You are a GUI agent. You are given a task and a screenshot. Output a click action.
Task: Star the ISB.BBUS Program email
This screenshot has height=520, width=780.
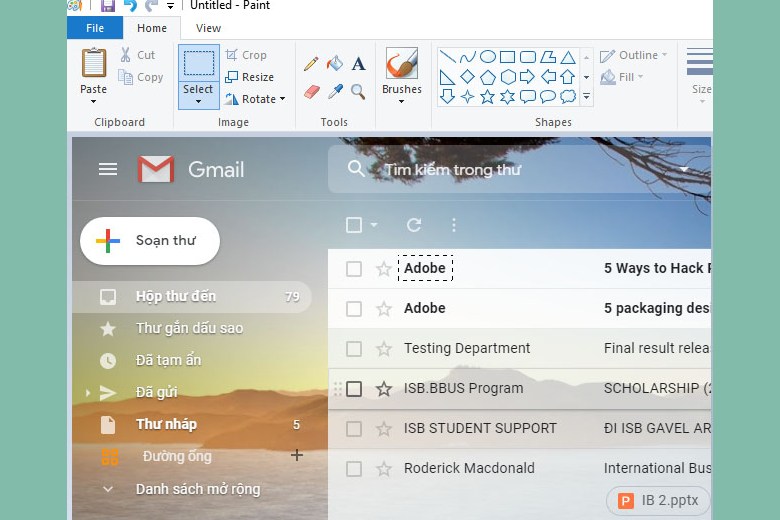(x=384, y=388)
